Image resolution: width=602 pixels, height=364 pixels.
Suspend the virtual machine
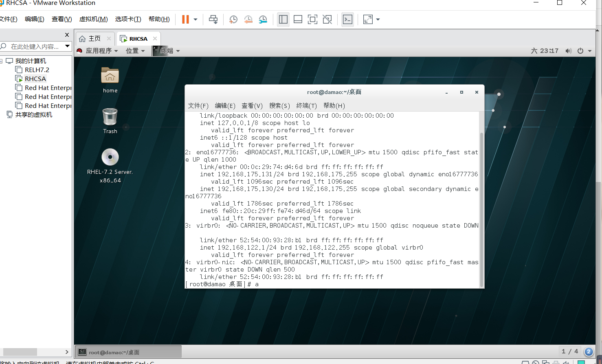(x=186, y=19)
